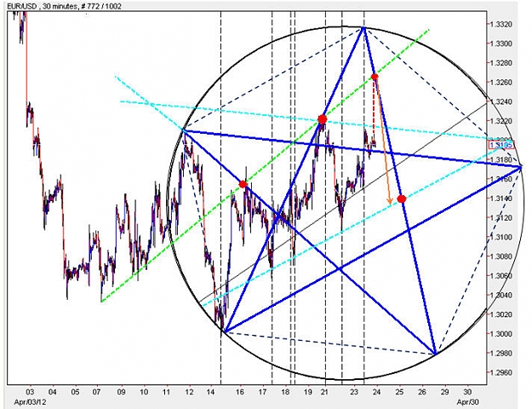Click the 29 date axis label
The height and width of the screenshot is (409, 532).
pos(445,392)
